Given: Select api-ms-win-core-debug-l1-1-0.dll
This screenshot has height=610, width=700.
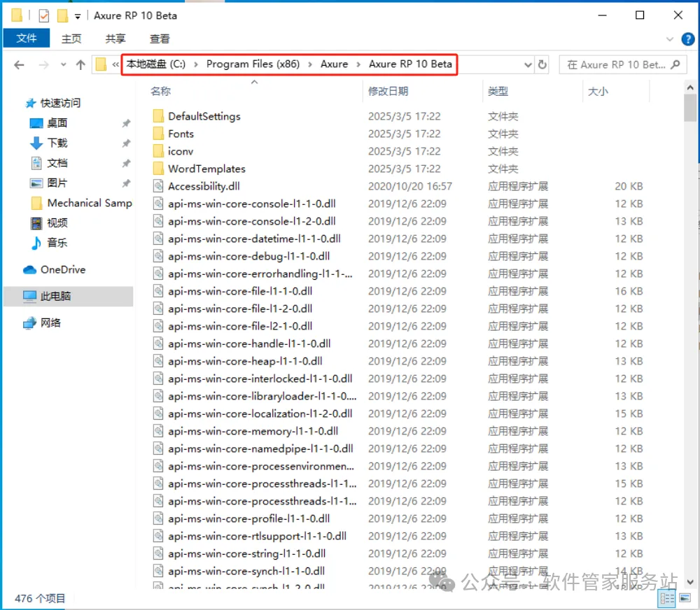Looking at the screenshot, I should [248, 256].
